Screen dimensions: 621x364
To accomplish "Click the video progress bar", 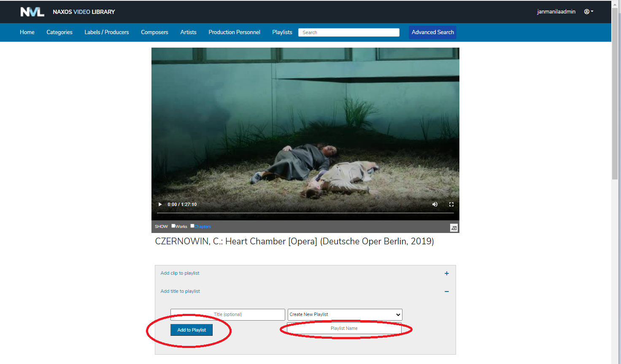I will (305, 213).
